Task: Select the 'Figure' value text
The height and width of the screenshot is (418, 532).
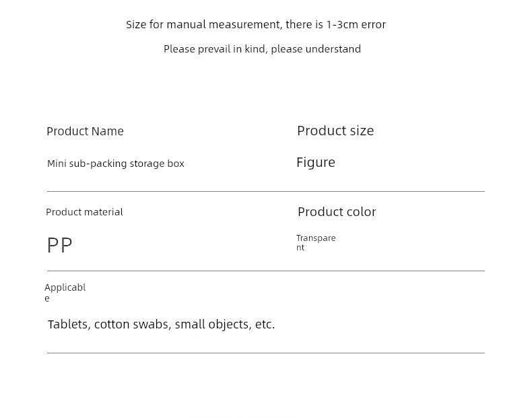Action: click(x=316, y=162)
